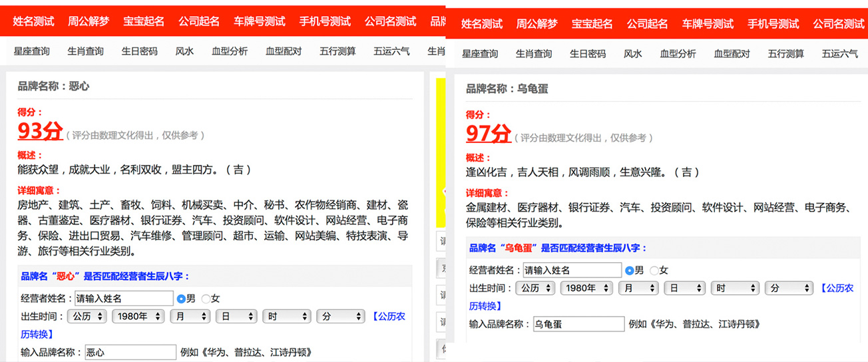
Task: Select 血型配对 on the 恶心 page sub-navigation
Action: point(283,51)
